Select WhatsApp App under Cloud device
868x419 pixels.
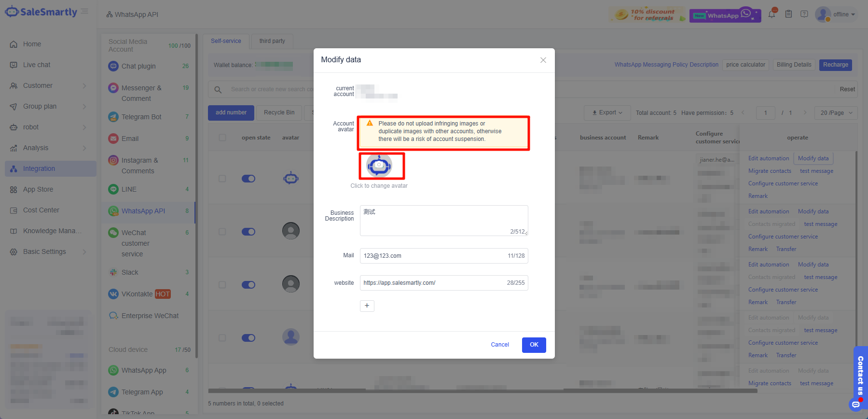pyautogui.click(x=148, y=370)
